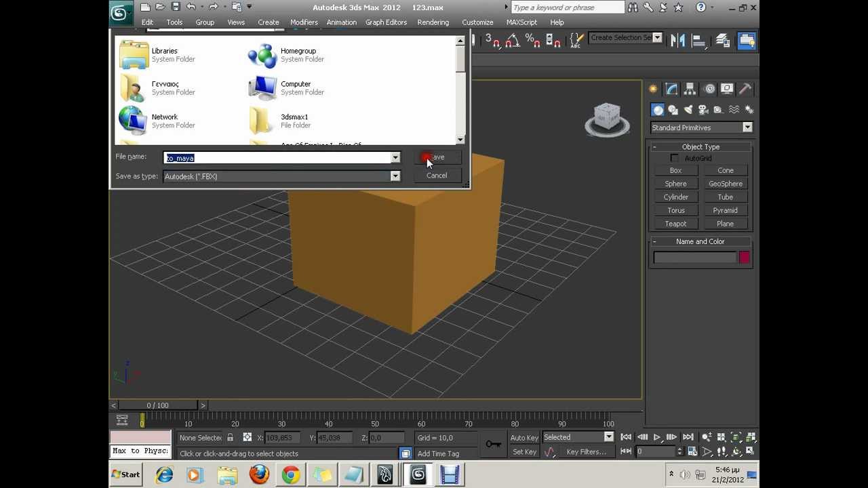Click the Undo arrow icon

coord(191,7)
